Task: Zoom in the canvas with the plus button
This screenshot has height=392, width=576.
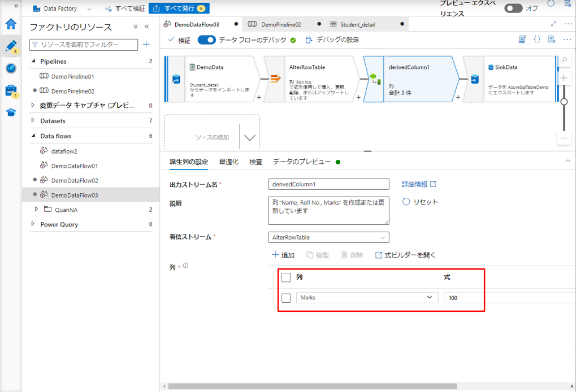Action: click(564, 78)
